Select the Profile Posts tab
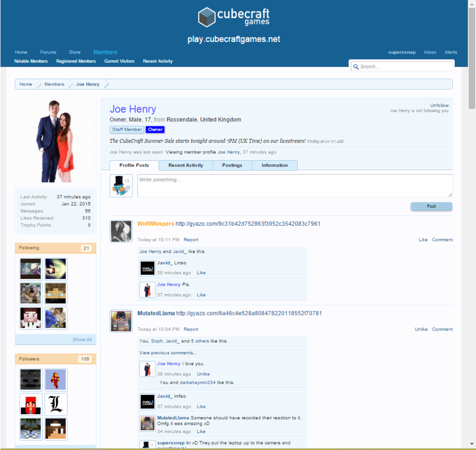476x450 pixels. (x=134, y=166)
